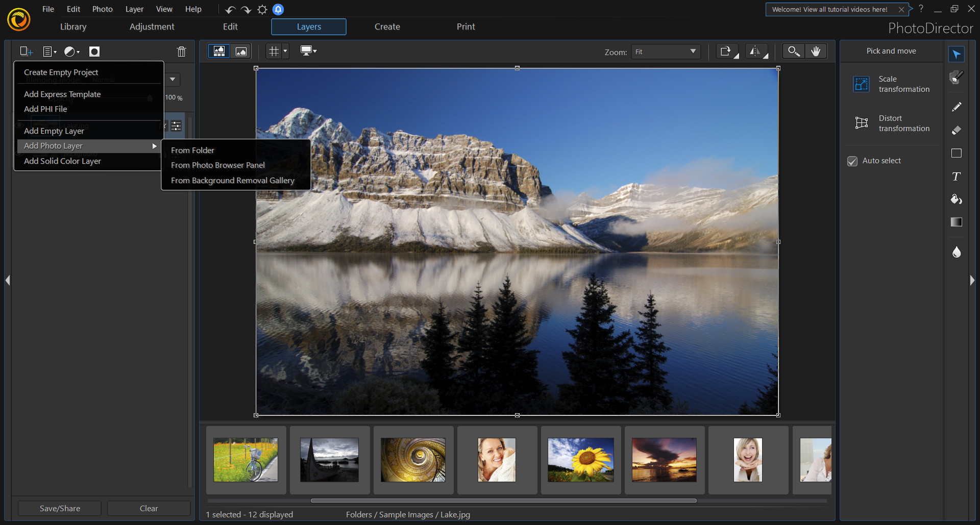Select the Paint bucket tool
The height and width of the screenshot is (525, 980).
957,199
